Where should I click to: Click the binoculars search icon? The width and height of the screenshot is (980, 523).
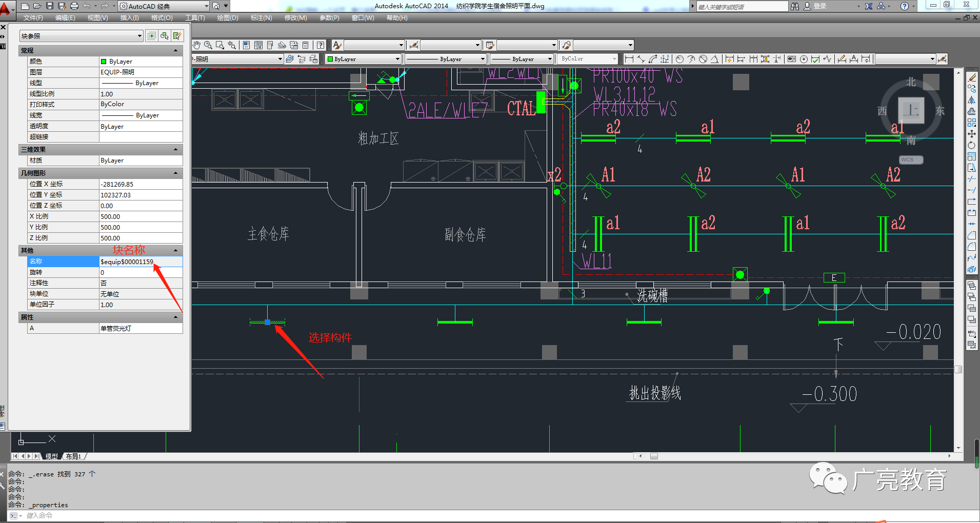pos(795,6)
